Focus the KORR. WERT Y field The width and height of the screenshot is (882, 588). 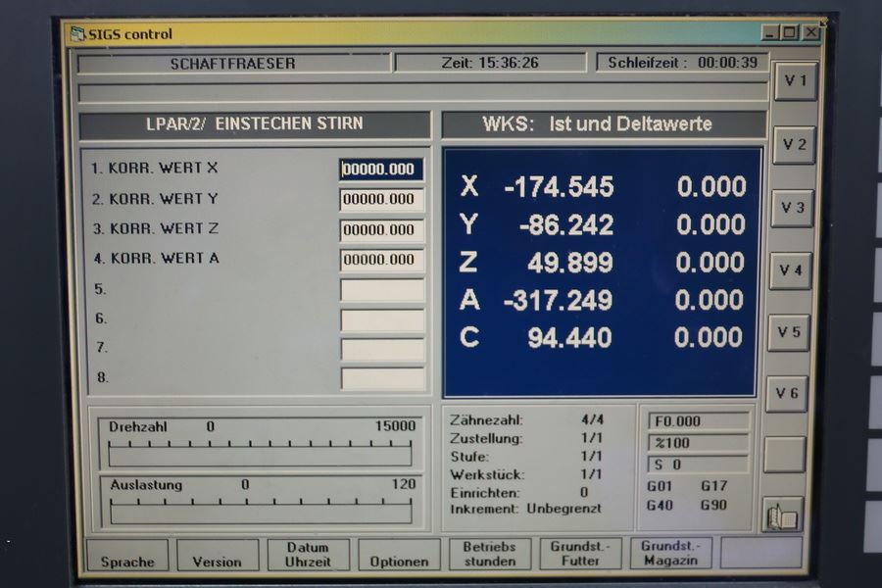click(381, 200)
